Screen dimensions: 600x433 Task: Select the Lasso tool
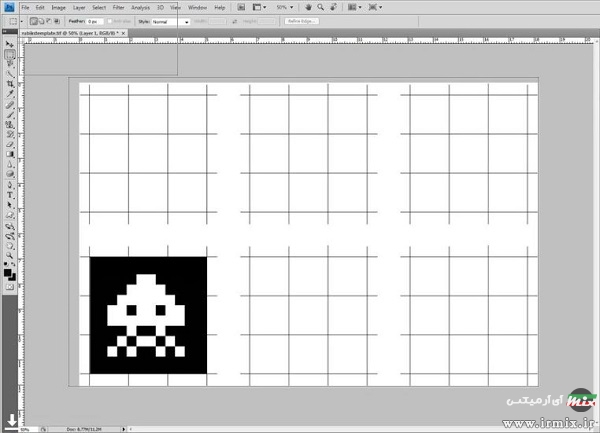pos(10,64)
